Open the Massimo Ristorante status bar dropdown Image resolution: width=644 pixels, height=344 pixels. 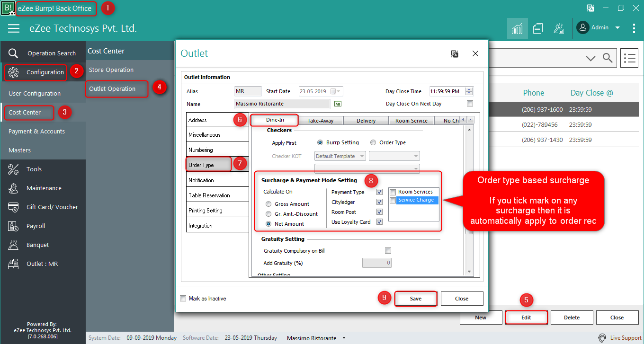click(344, 338)
